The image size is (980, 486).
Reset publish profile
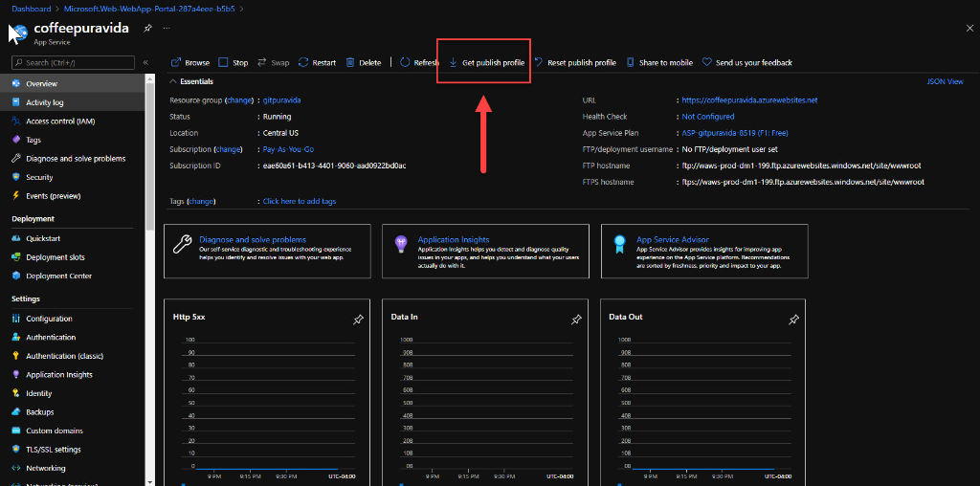[575, 62]
